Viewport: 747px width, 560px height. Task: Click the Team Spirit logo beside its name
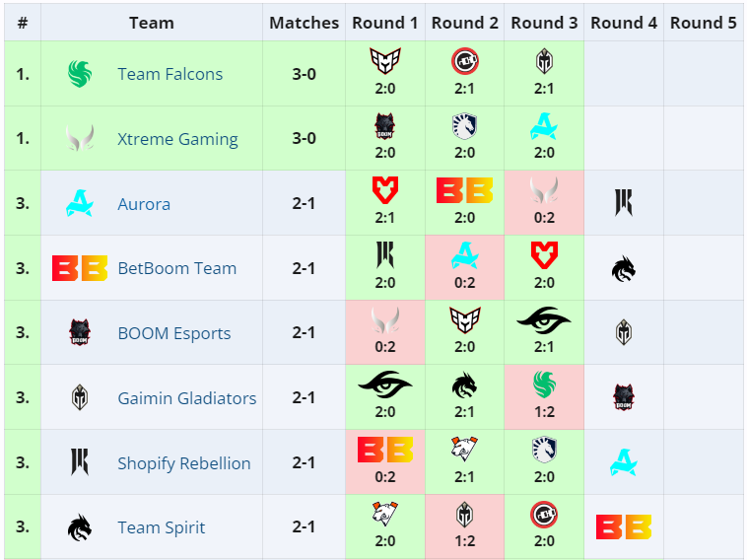[79, 528]
